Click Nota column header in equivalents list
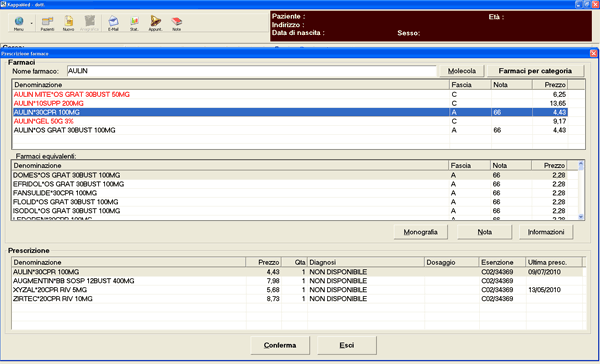The width and height of the screenshot is (600, 364). [x=510, y=165]
